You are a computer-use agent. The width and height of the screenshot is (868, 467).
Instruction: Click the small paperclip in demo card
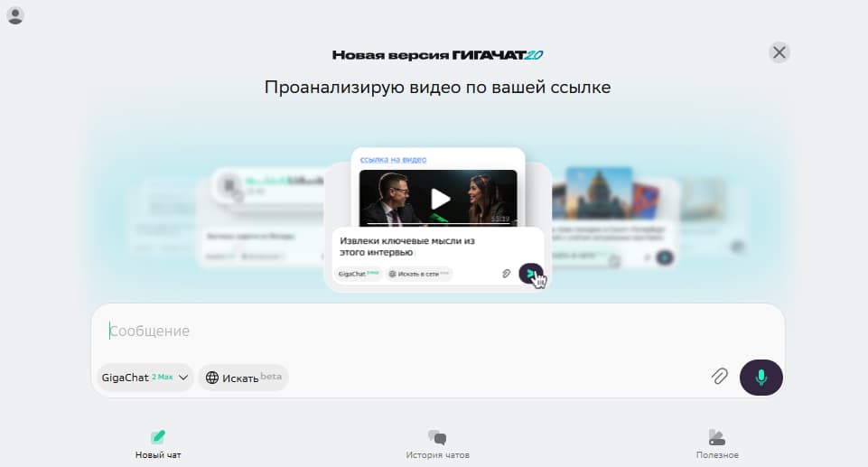506,274
